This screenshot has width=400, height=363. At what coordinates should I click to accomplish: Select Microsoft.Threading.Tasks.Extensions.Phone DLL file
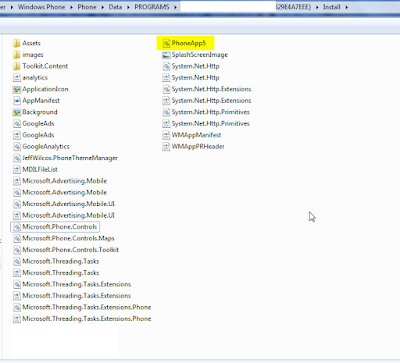[82, 307]
